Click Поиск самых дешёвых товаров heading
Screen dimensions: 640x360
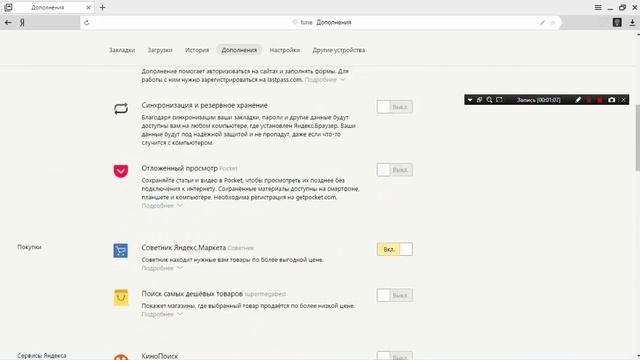[192, 294]
